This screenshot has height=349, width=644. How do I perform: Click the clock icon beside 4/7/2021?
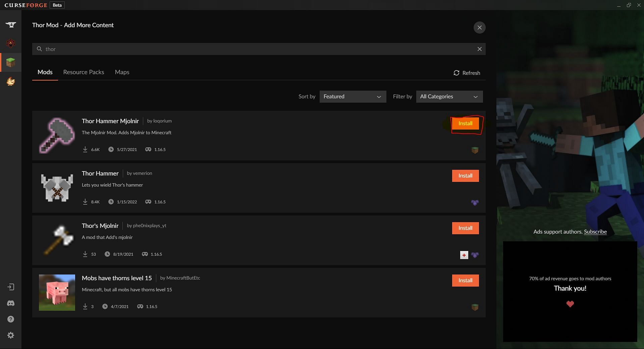coord(105,306)
